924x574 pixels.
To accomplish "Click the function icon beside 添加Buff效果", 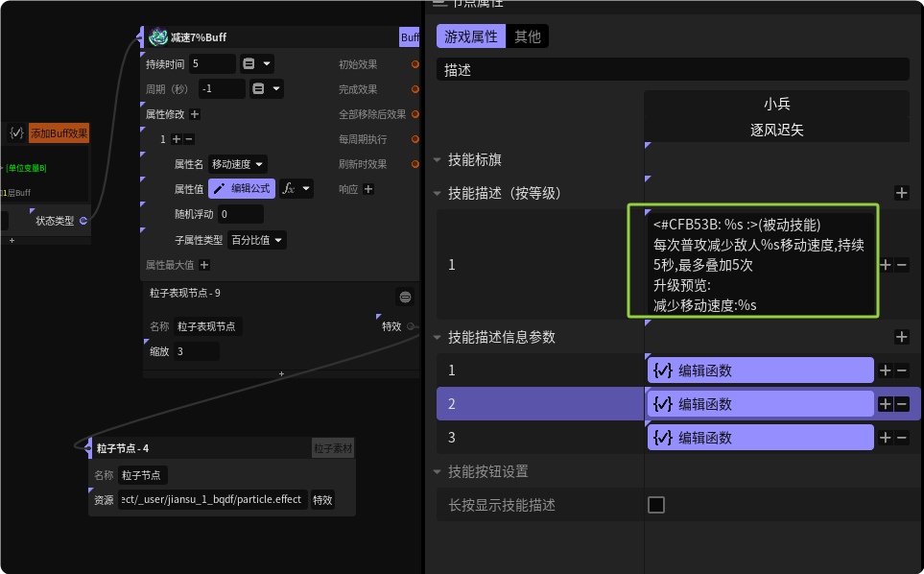I will point(16,132).
